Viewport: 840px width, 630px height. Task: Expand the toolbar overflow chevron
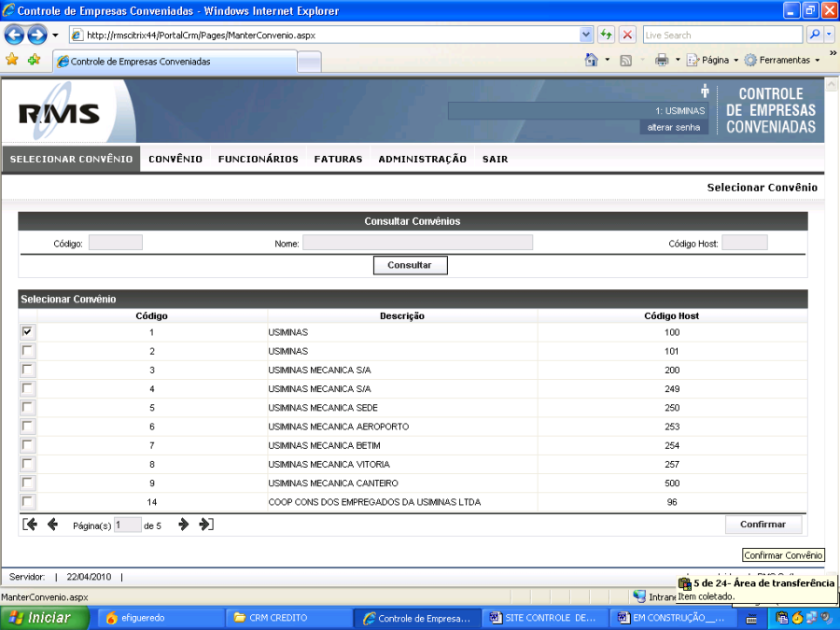point(833,53)
